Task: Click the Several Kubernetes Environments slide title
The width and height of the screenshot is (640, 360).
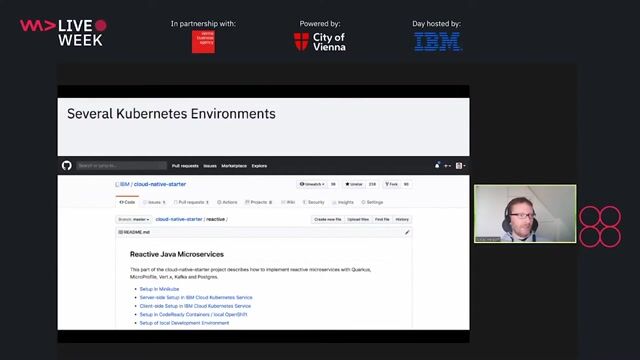Action: pyautogui.click(x=171, y=114)
